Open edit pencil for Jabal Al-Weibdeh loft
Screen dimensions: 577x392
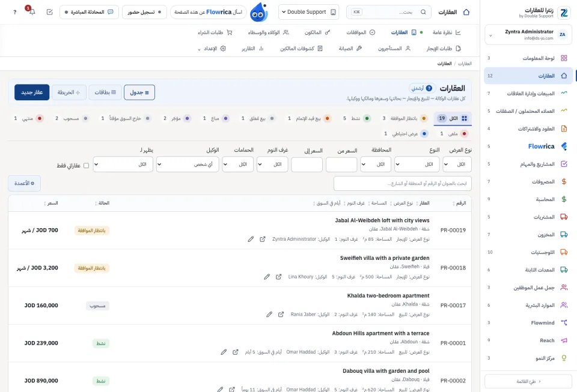pyautogui.click(x=251, y=239)
